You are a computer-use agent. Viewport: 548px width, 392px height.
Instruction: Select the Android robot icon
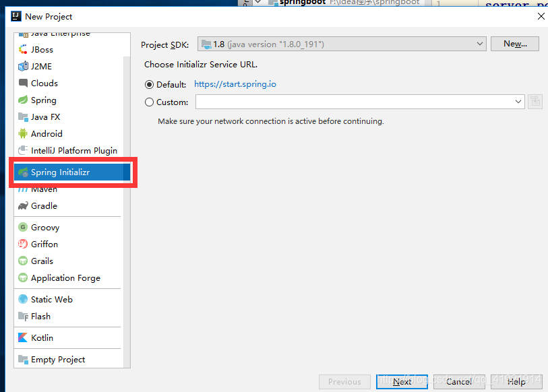[x=23, y=133]
